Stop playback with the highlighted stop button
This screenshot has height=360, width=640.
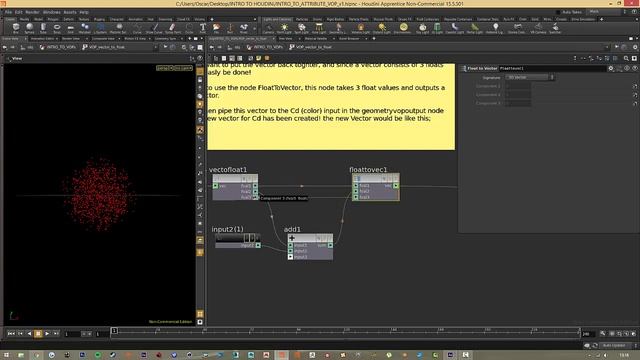click(38, 333)
